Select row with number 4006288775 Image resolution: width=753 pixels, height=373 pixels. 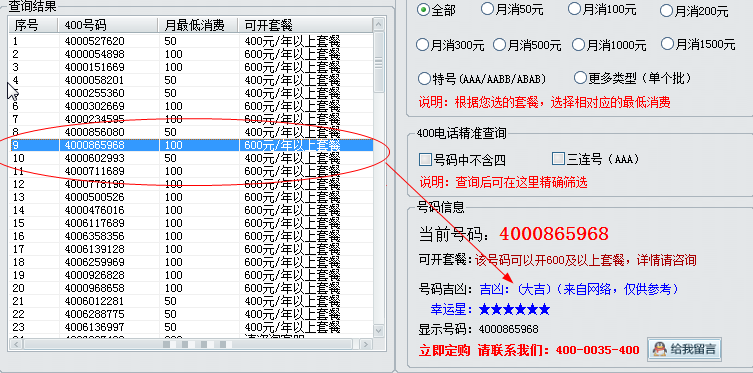pos(191,314)
